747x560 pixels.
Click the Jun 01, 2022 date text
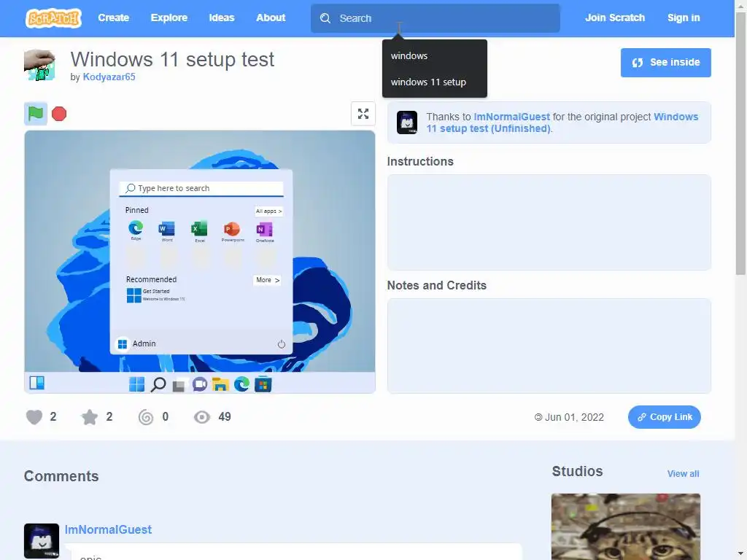click(574, 418)
